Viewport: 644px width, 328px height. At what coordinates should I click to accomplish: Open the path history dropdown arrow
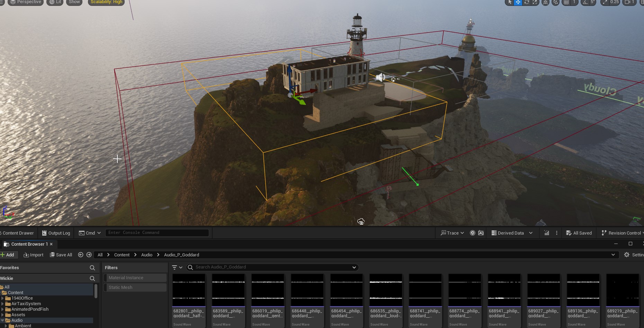[x=613, y=255]
